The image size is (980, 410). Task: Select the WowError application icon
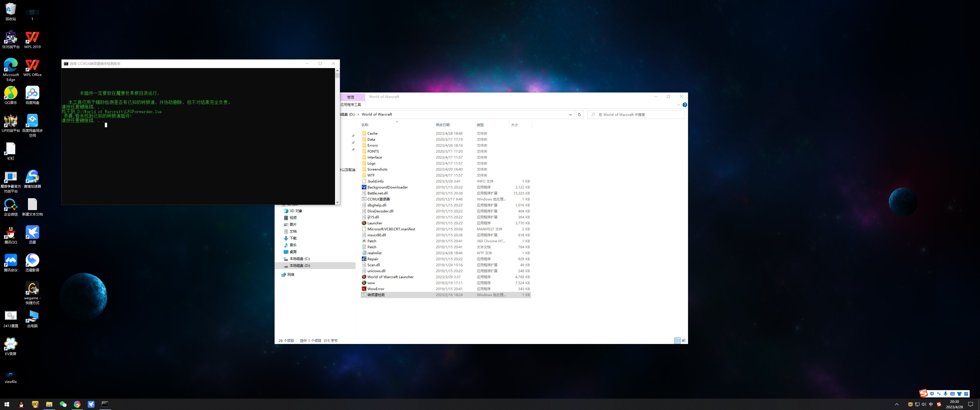[x=364, y=289]
